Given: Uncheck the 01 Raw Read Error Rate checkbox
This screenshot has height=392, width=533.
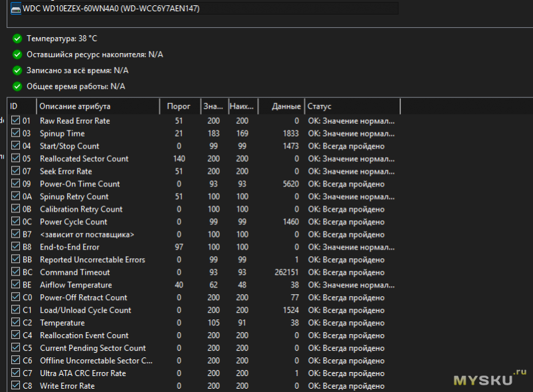Looking at the screenshot, I should (x=16, y=121).
